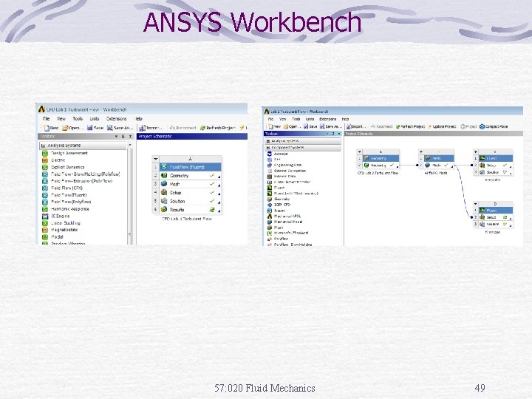
Task: Click Modal system icon in Lab 1 toolbox
Action: (45, 237)
